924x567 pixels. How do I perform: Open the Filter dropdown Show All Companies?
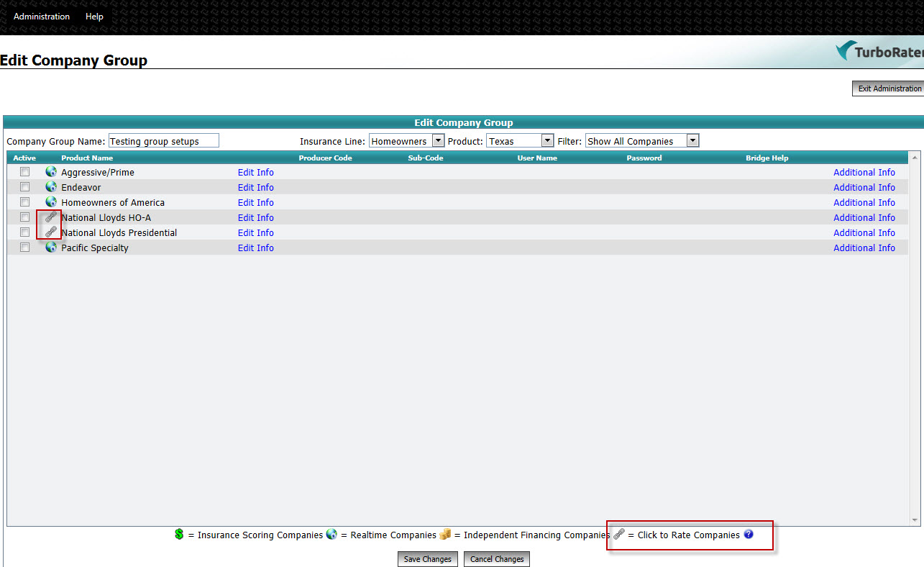point(642,141)
